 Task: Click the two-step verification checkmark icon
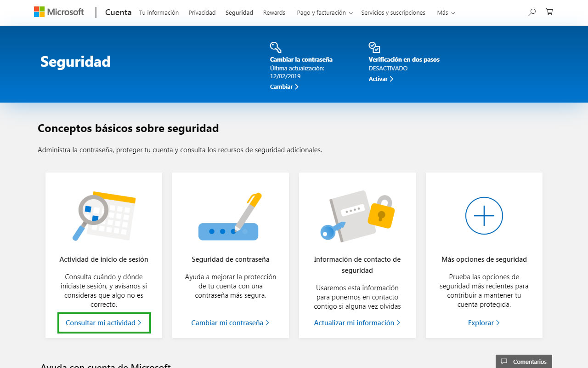(x=374, y=47)
